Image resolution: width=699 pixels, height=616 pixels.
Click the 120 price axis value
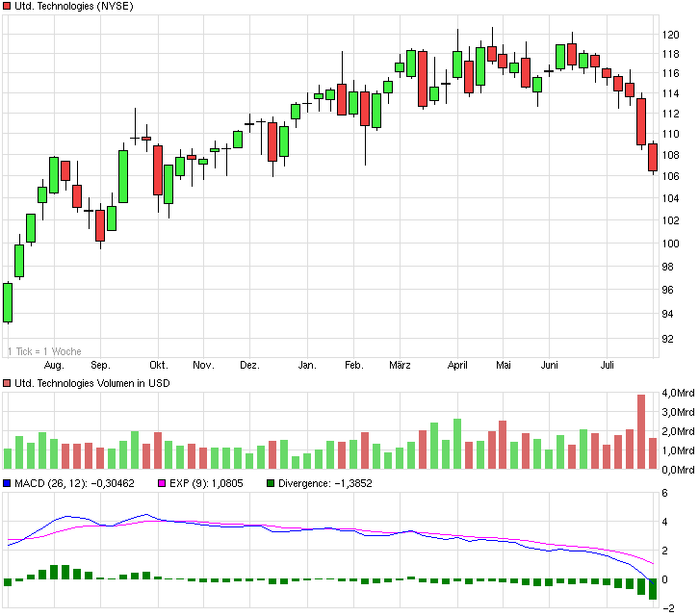(x=670, y=35)
